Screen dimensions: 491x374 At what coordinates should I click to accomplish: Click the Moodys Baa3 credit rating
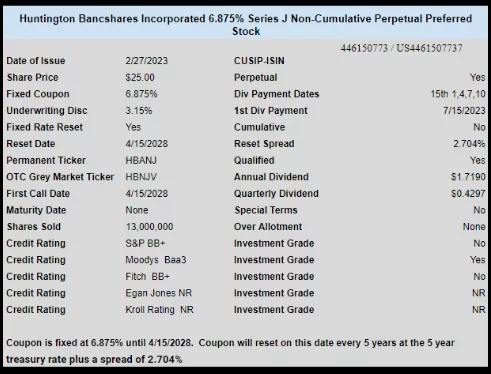(156, 260)
